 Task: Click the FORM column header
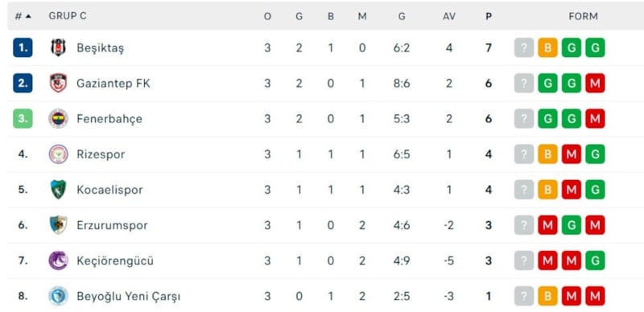point(583,16)
